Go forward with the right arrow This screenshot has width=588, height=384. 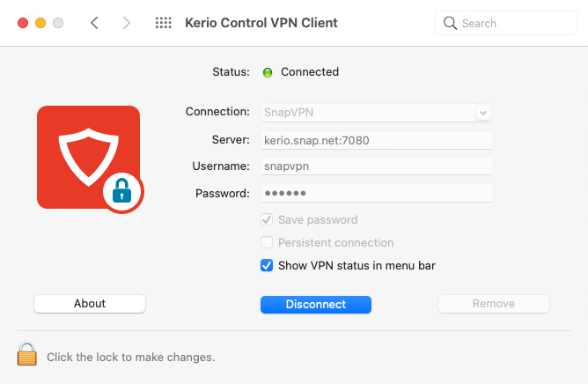[x=127, y=23]
